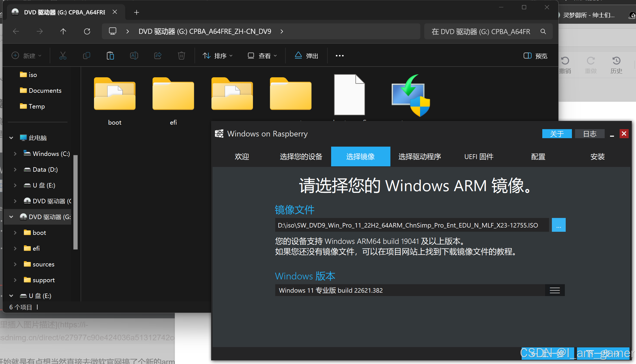Collapse the 此电脑 tree node
The image size is (636, 364).
point(11,138)
